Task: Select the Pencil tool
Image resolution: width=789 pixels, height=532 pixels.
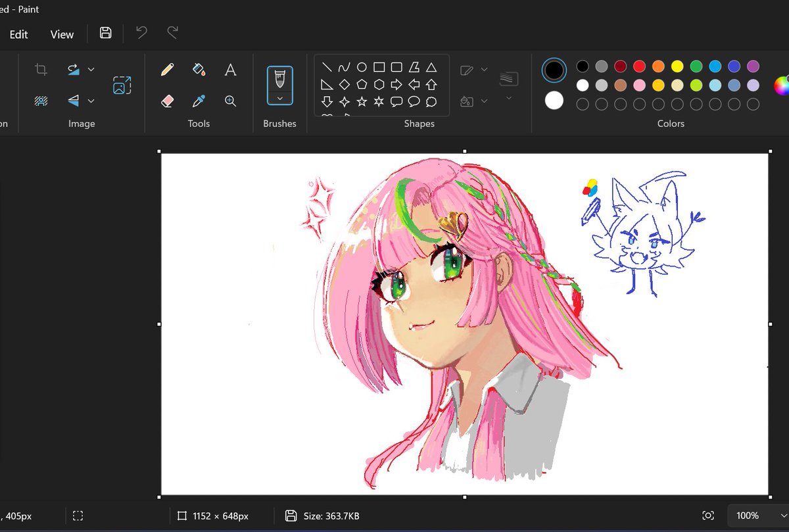Action: (167, 70)
